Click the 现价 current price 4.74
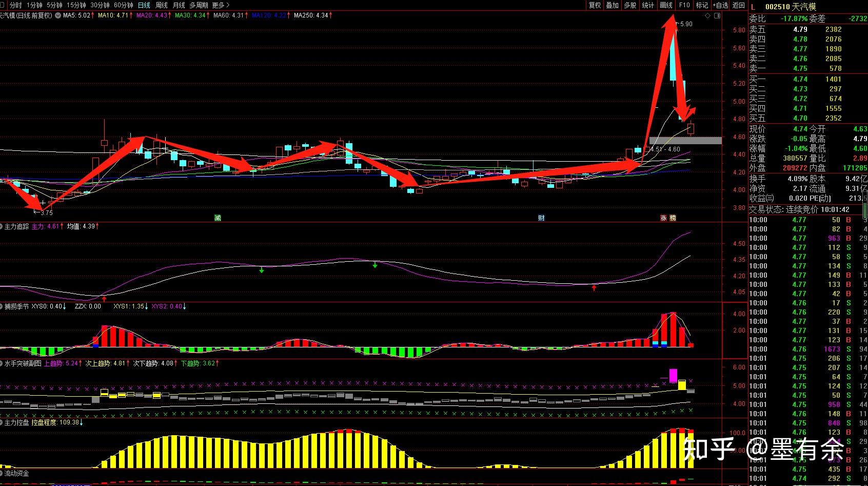This screenshot has width=868, height=486. tap(800, 129)
